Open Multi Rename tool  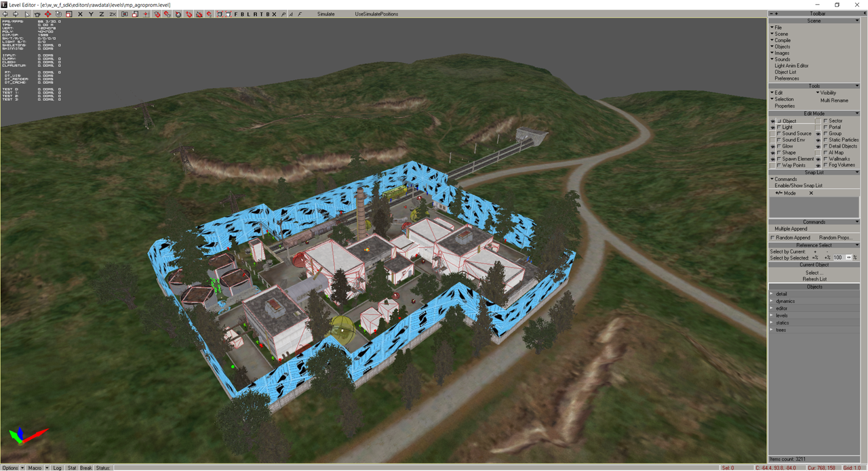coord(834,100)
